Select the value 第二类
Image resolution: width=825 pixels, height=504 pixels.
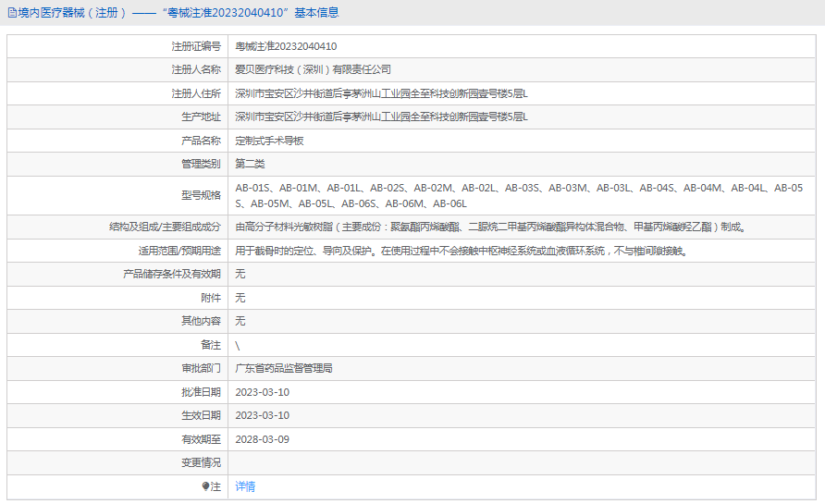(250, 164)
